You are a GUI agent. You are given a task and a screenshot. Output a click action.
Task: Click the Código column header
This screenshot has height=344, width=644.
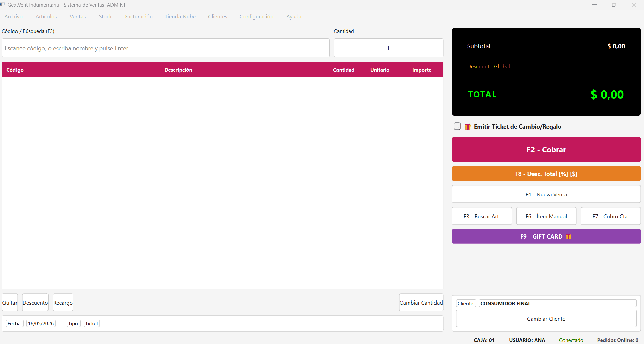pyautogui.click(x=15, y=70)
